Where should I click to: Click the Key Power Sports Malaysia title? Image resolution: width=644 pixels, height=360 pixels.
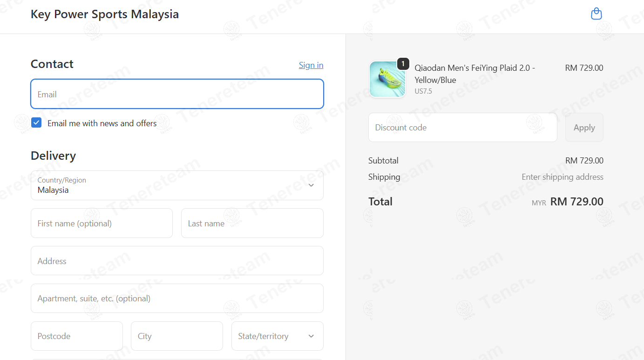point(105,14)
